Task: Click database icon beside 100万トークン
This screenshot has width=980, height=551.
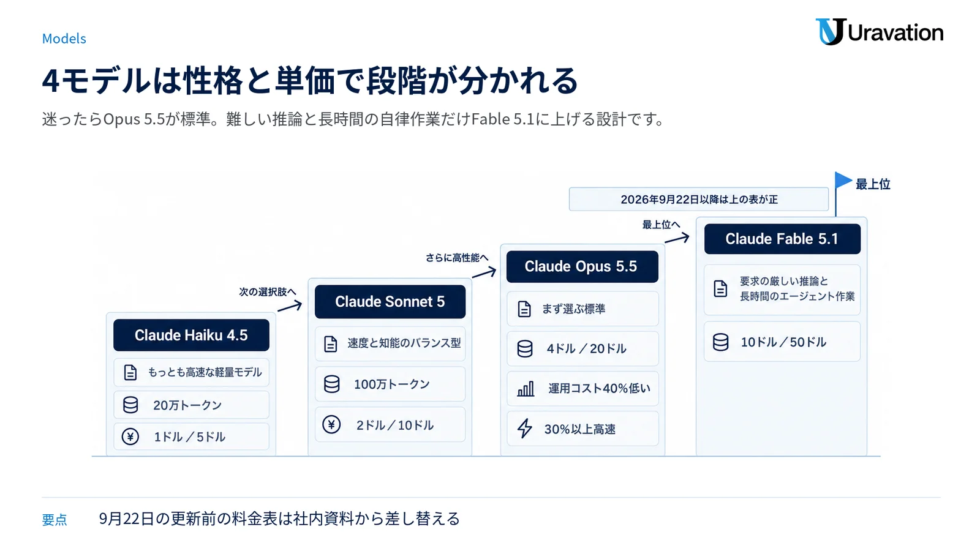Action: [332, 384]
